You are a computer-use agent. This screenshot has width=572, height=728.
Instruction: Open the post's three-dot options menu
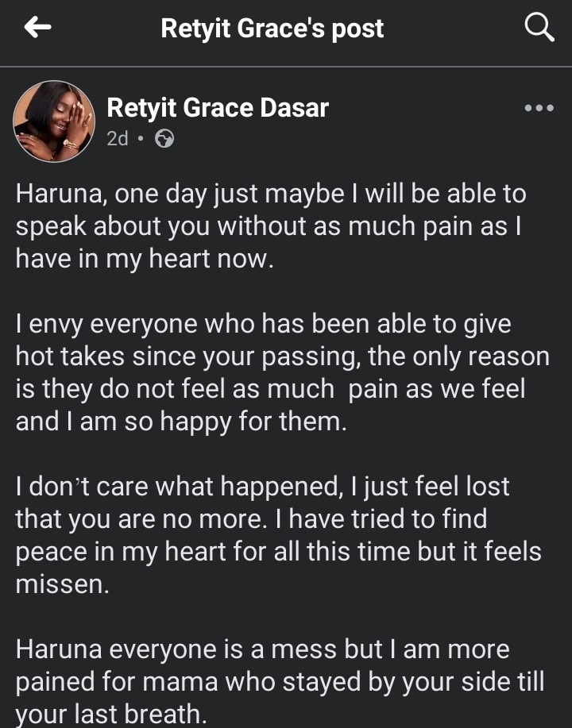[539, 108]
